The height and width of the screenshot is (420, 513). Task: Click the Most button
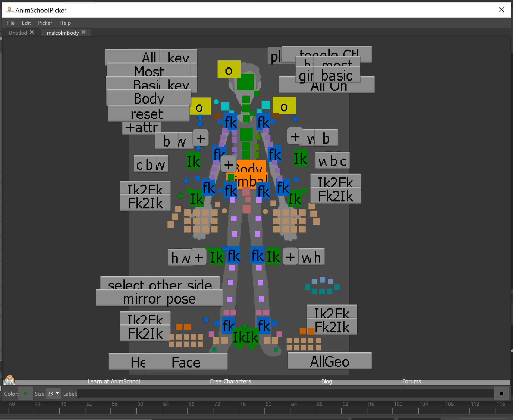149,70
